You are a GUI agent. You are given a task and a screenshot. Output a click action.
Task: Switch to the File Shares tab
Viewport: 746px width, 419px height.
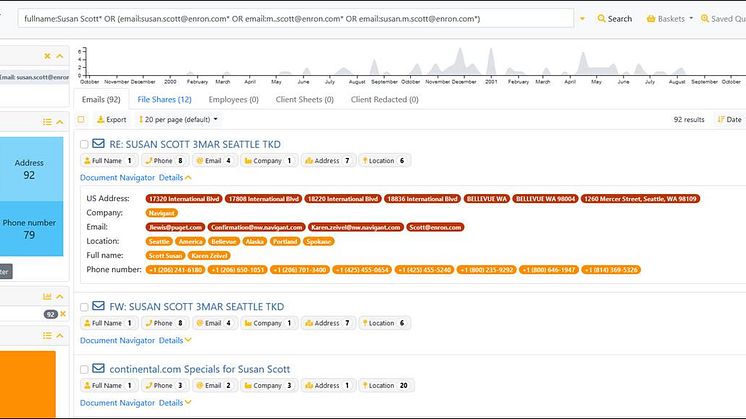click(164, 99)
